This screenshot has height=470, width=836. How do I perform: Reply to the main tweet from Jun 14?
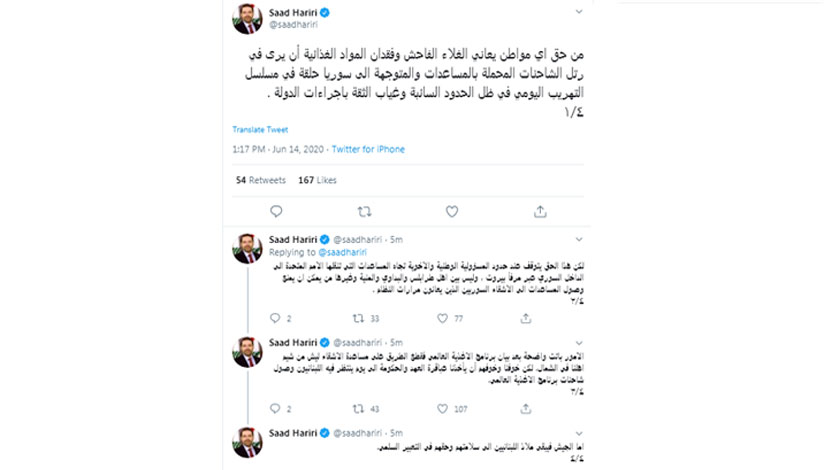[x=276, y=212]
